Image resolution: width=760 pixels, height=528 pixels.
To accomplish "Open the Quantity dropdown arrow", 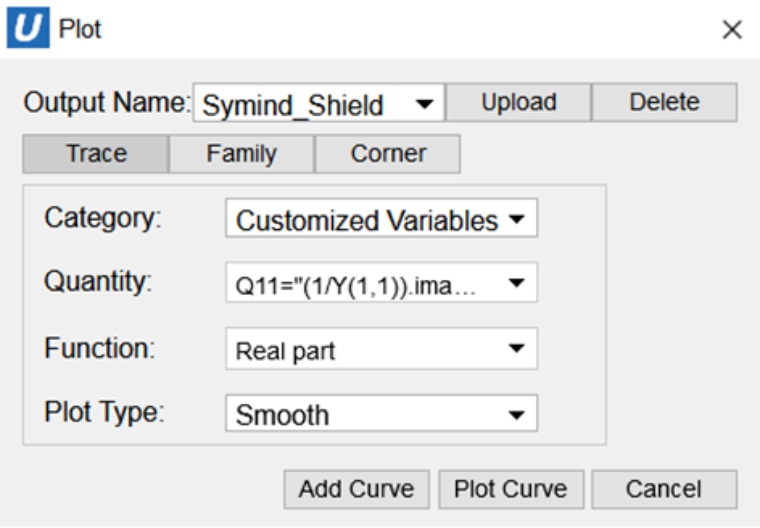I will [x=516, y=284].
